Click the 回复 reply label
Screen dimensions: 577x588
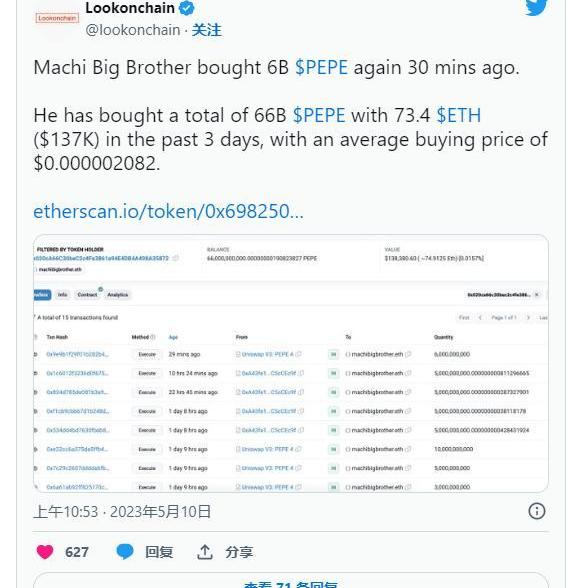click(159, 552)
